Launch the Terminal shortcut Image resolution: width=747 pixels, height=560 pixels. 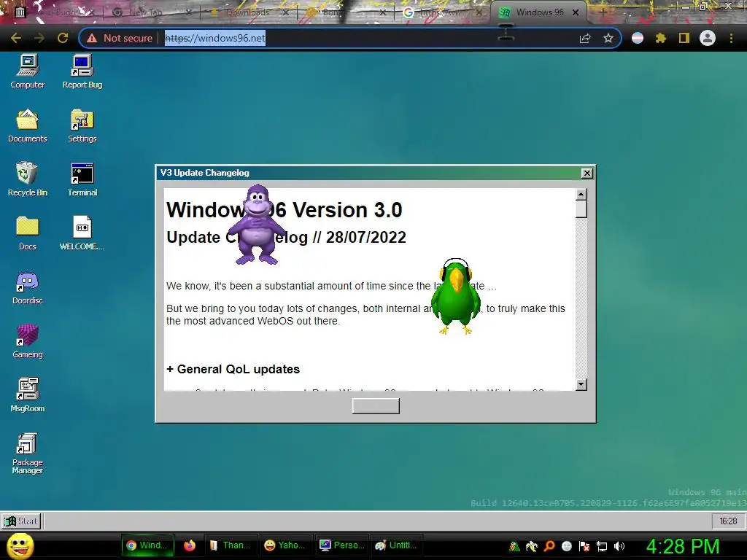coord(82,179)
